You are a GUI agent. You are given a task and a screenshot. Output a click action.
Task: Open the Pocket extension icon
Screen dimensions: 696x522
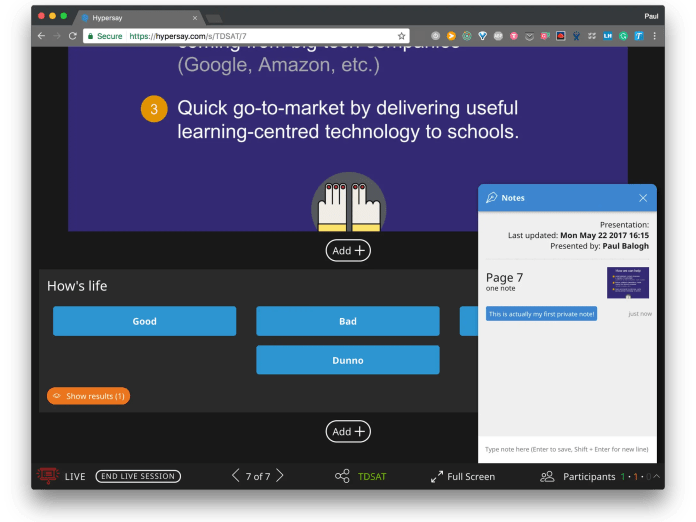coord(529,36)
